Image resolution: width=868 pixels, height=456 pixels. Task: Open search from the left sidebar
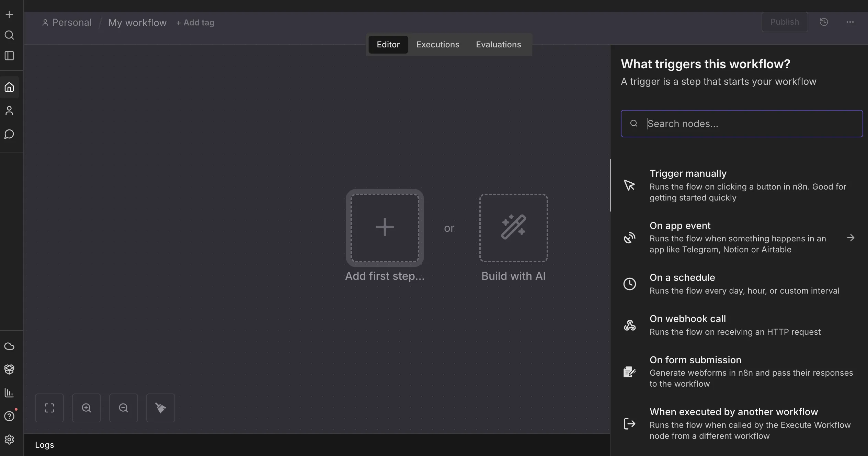9,35
